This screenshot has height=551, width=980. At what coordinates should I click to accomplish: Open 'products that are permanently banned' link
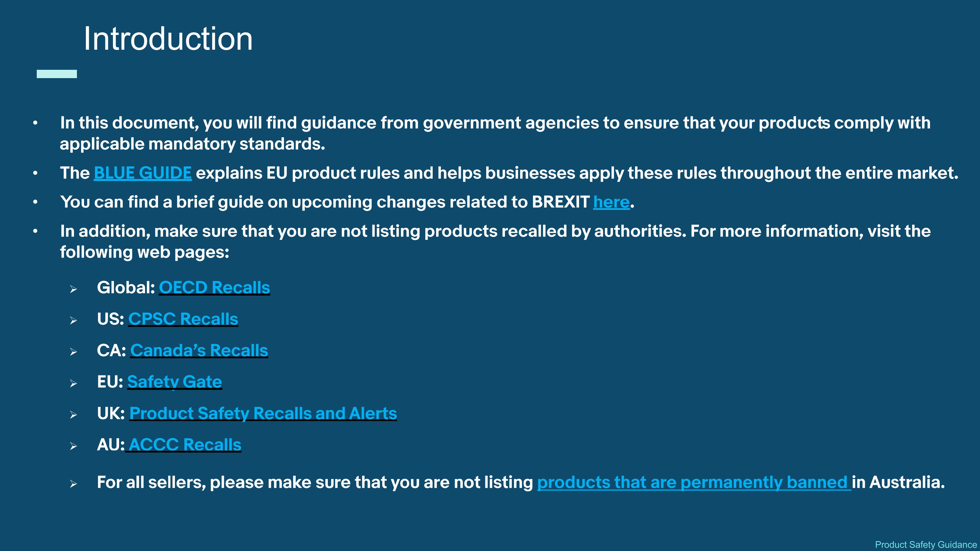click(693, 482)
